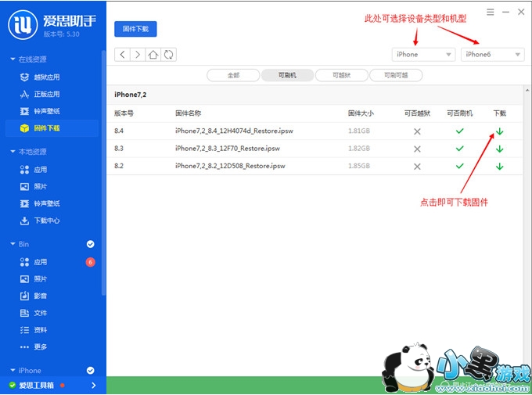Toggle the check mark beside iPhone in sidebar
The width and height of the screenshot is (532, 395).
coord(90,371)
